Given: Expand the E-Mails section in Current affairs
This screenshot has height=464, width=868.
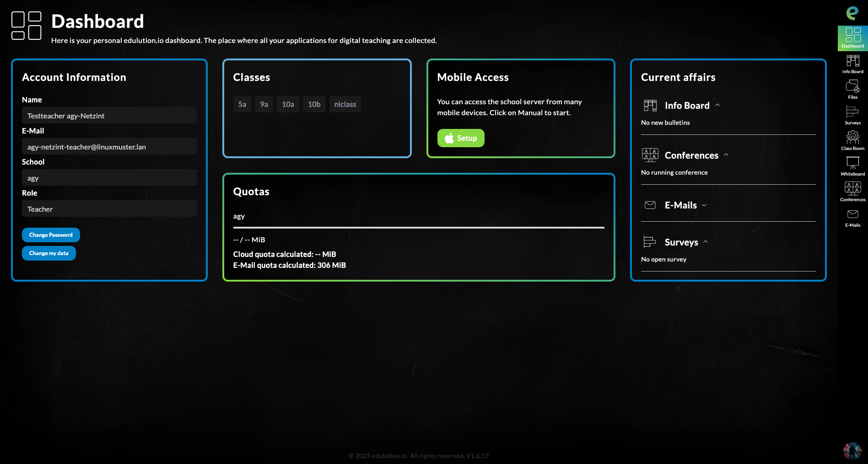Looking at the screenshot, I should click(x=704, y=205).
